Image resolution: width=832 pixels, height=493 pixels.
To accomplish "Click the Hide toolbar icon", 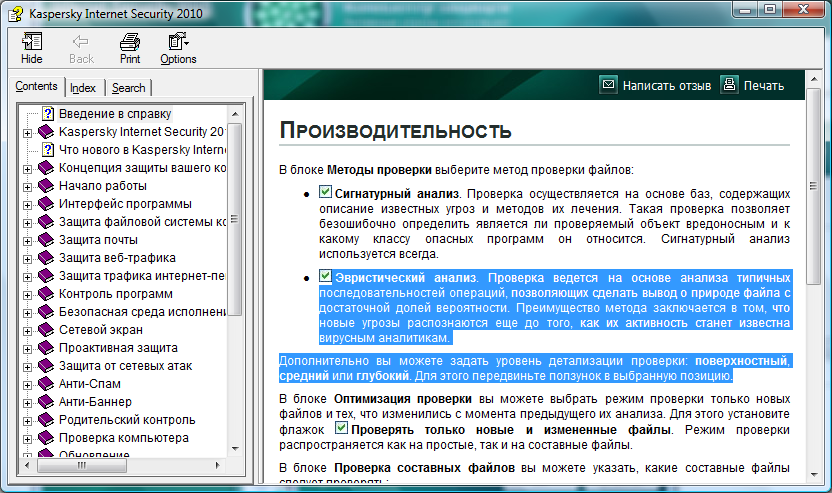I will tap(32, 41).
